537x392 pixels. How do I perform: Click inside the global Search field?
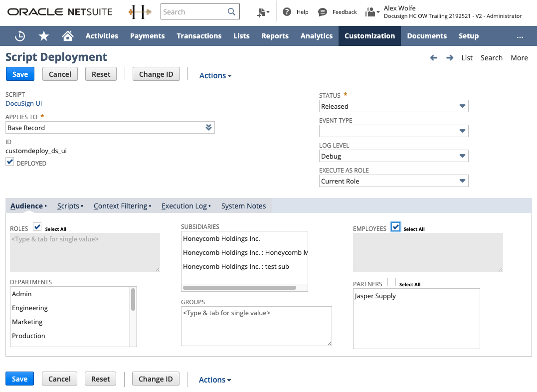click(194, 11)
